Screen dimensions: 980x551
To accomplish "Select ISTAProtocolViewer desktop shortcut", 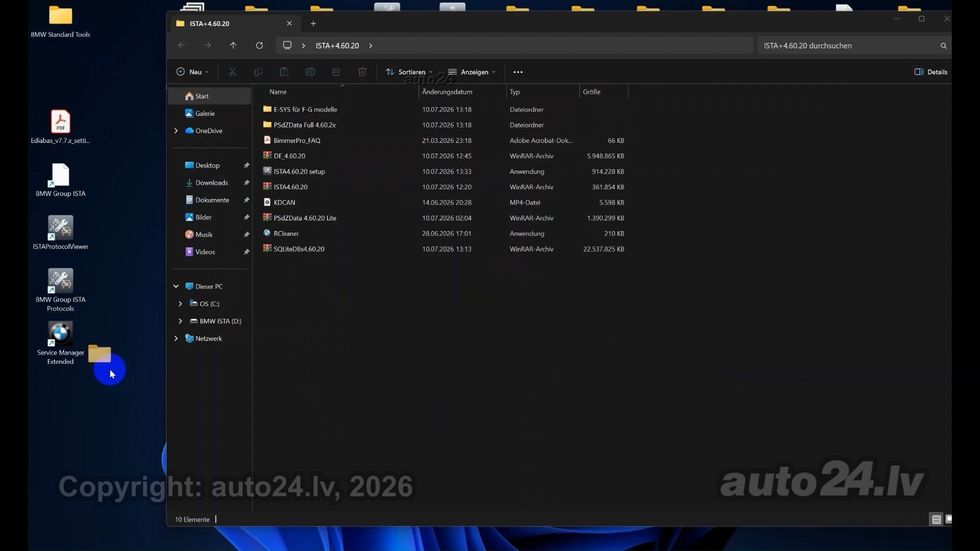I will (60, 233).
